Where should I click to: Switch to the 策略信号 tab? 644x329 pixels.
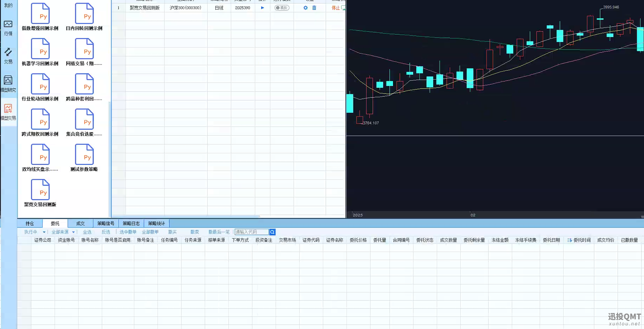point(106,223)
